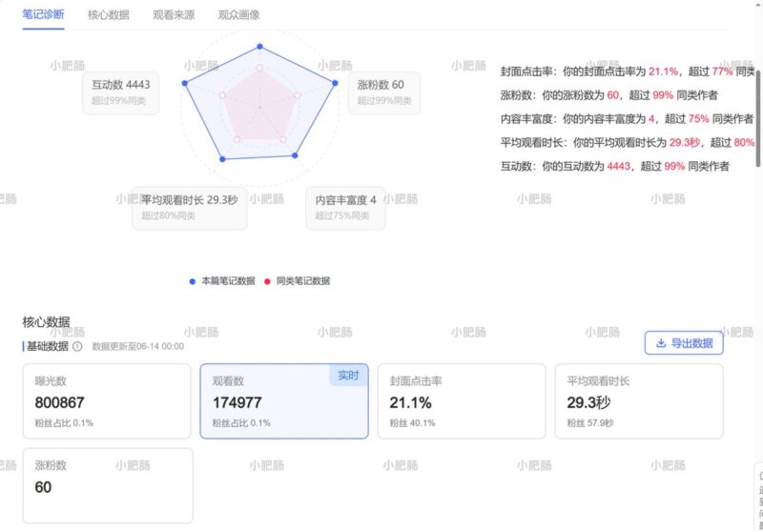Image resolution: width=763 pixels, height=532 pixels.
Task: Click the 涨粉数 diagnosis line with 99%
Action: [x=608, y=95]
